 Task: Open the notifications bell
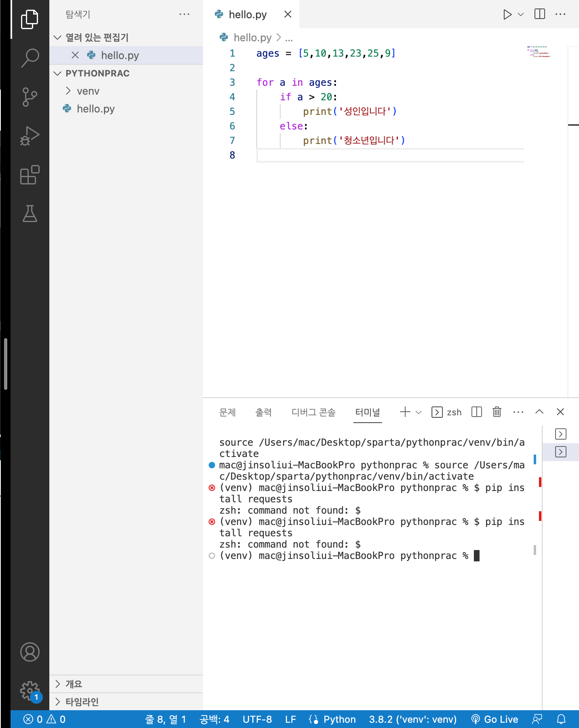tap(561, 720)
